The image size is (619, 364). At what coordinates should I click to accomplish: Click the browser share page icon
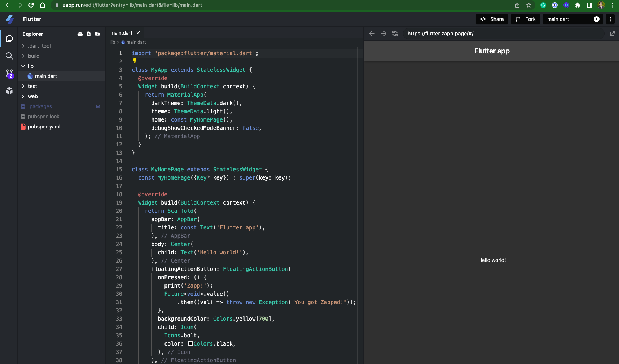click(x=517, y=5)
